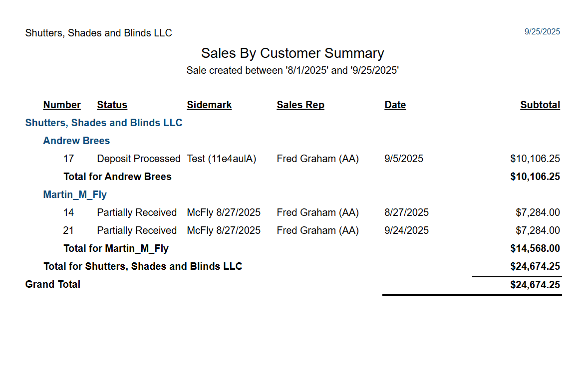The image size is (588, 379).
Task: Select sale number 17
Action: coord(68,159)
